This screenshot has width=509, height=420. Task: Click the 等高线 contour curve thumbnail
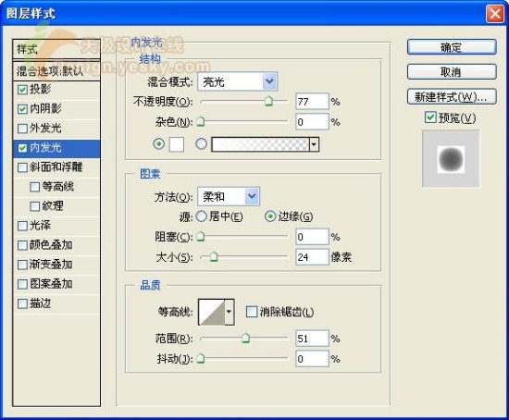[x=212, y=312]
